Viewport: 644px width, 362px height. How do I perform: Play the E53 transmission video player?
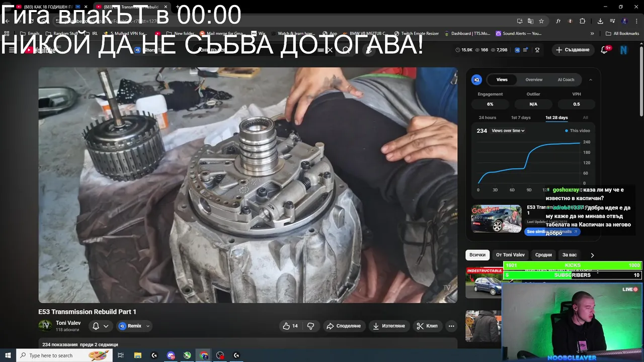point(248,185)
